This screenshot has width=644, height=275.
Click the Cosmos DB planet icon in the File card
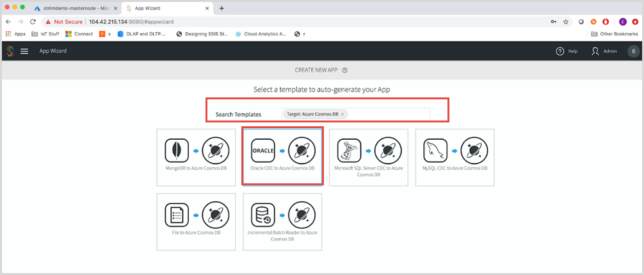(x=216, y=215)
